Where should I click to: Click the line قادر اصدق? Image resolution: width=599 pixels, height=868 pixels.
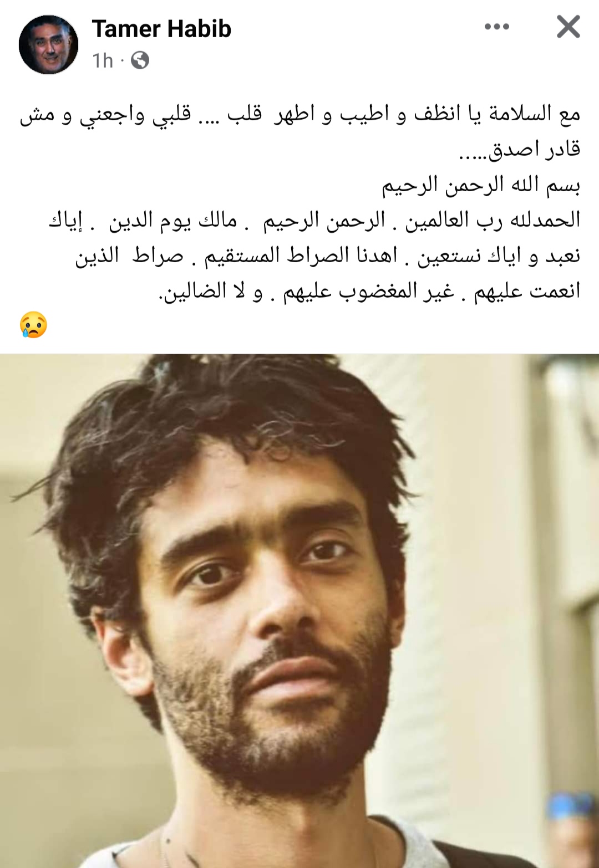point(520,150)
